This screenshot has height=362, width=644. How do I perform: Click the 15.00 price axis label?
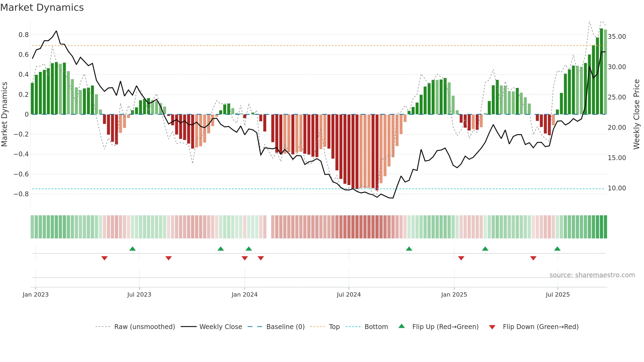617,158
